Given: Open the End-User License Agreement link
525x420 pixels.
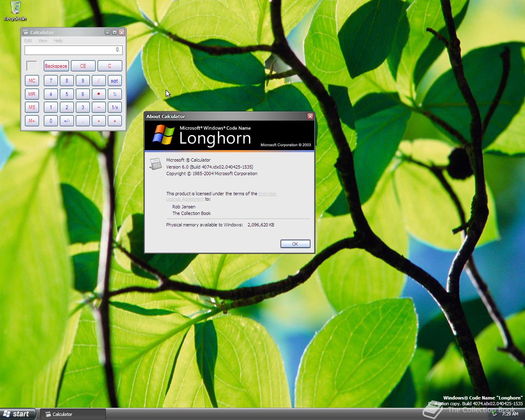Looking at the screenshot, I should [267, 194].
